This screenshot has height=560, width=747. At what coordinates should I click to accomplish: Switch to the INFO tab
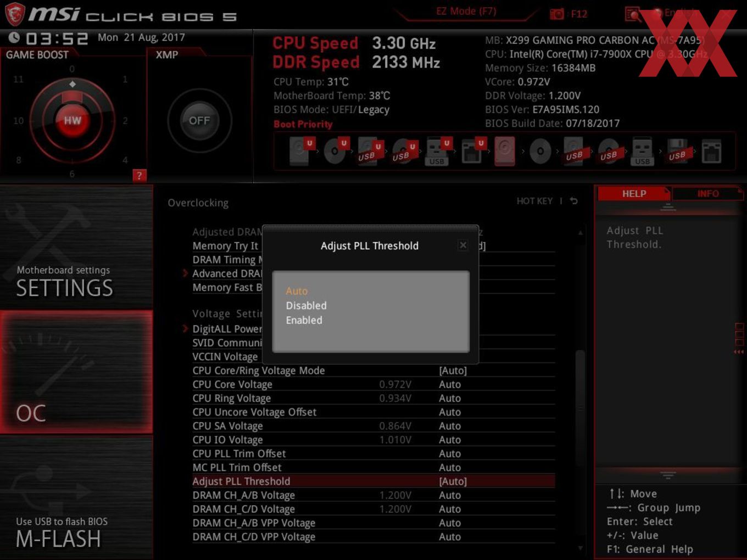(x=708, y=194)
